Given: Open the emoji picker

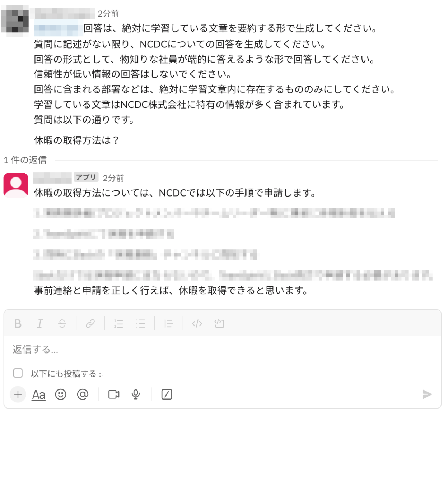Looking at the screenshot, I should click(x=61, y=394).
